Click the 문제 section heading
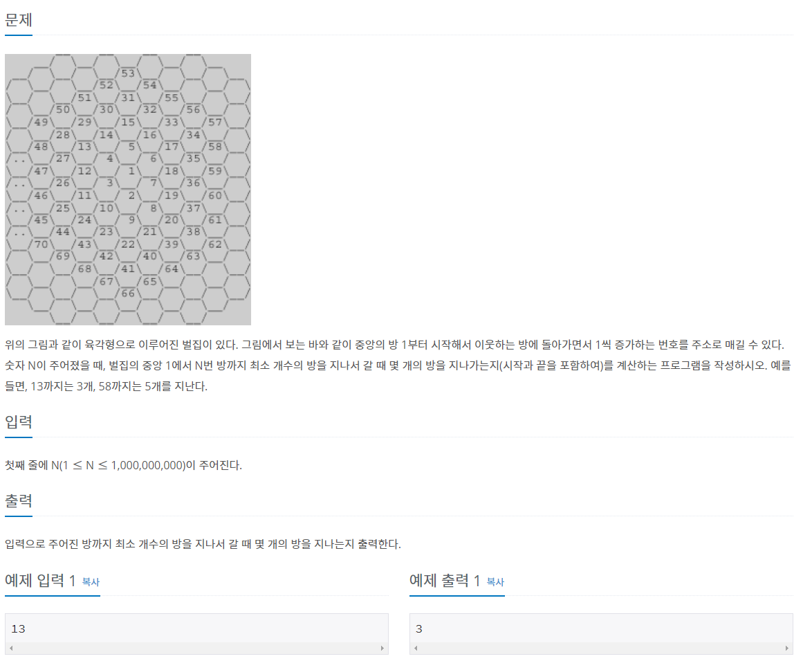Screen dimensions: 812x661 pyautogui.click(x=19, y=19)
